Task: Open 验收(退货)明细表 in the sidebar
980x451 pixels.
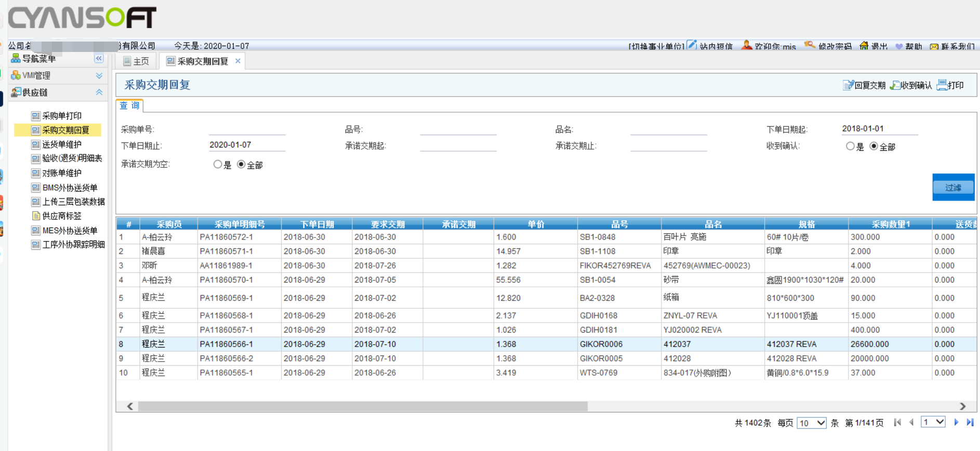Action: [72, 158]
